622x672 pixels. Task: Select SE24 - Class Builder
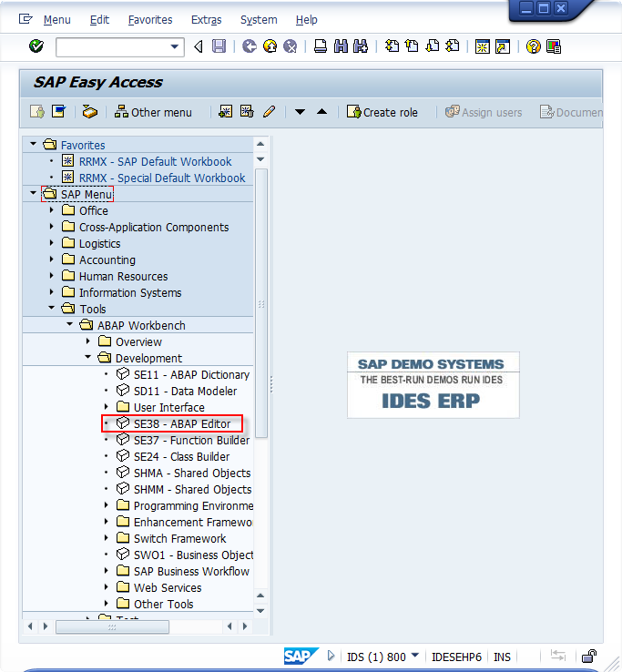182,457
